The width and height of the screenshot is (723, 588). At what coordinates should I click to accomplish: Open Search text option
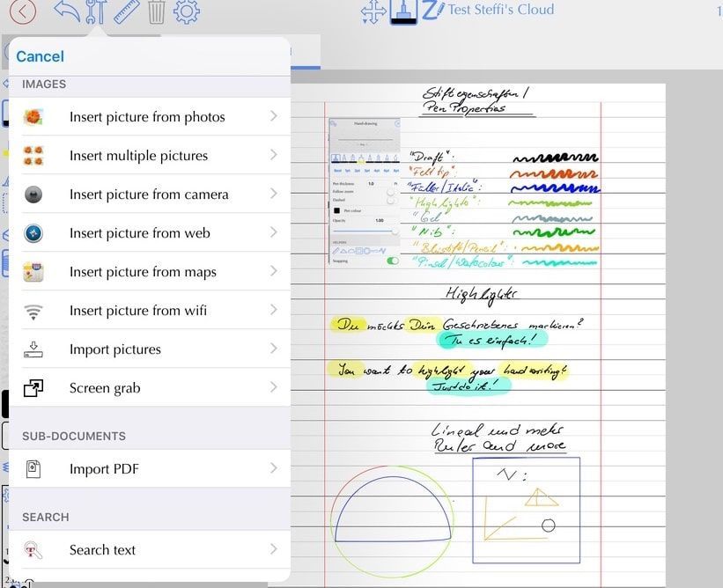click(102, 550)
